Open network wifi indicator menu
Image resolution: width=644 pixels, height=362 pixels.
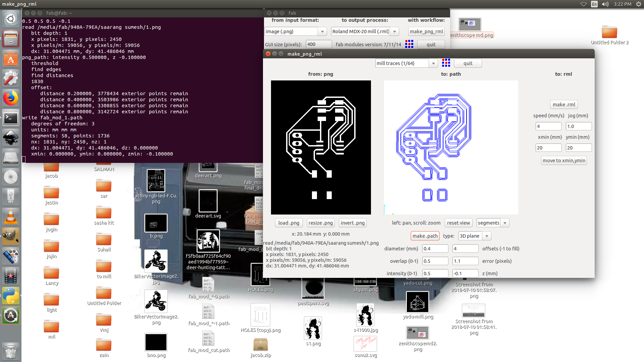coord(584,4)
